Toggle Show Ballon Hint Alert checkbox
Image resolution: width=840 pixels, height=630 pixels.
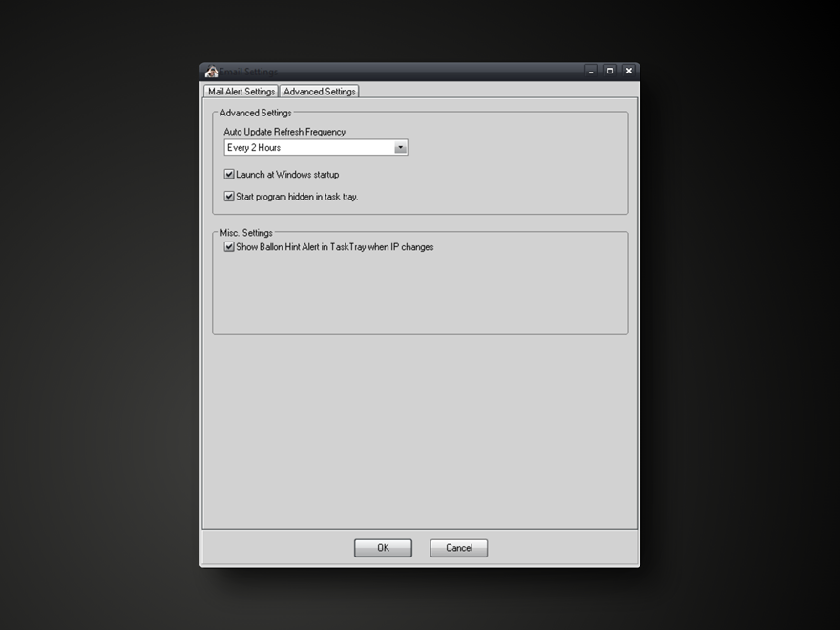tap(229, 247)
